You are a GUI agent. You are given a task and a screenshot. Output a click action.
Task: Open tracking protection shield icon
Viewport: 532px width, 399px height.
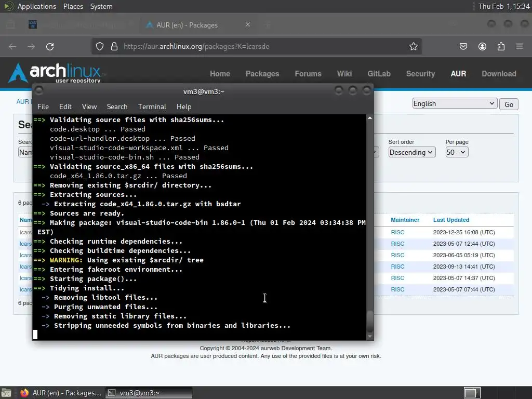99,46
